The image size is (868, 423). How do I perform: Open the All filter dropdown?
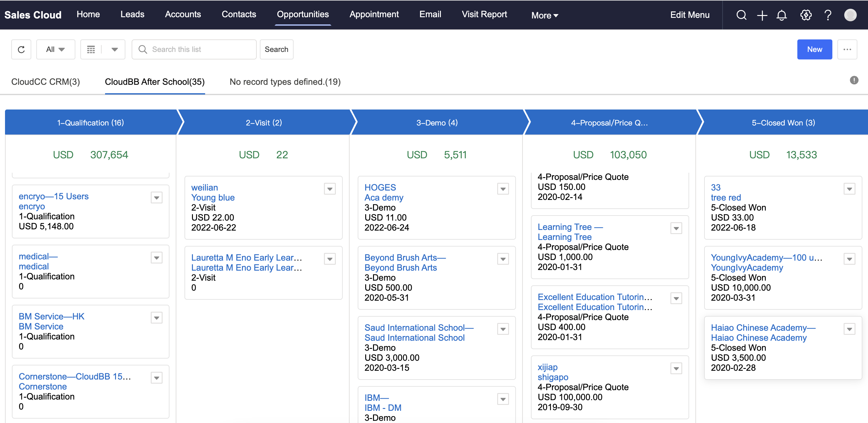point(56,49)
